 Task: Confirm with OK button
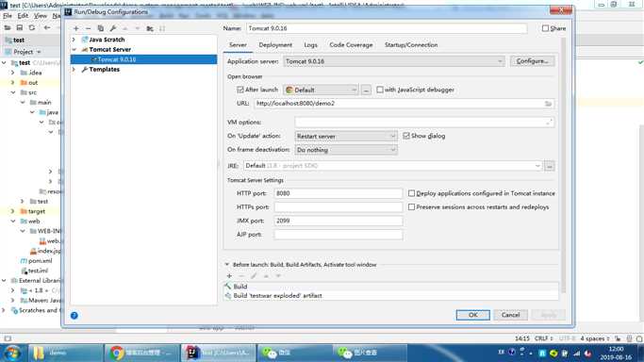[x=472, y=315]
